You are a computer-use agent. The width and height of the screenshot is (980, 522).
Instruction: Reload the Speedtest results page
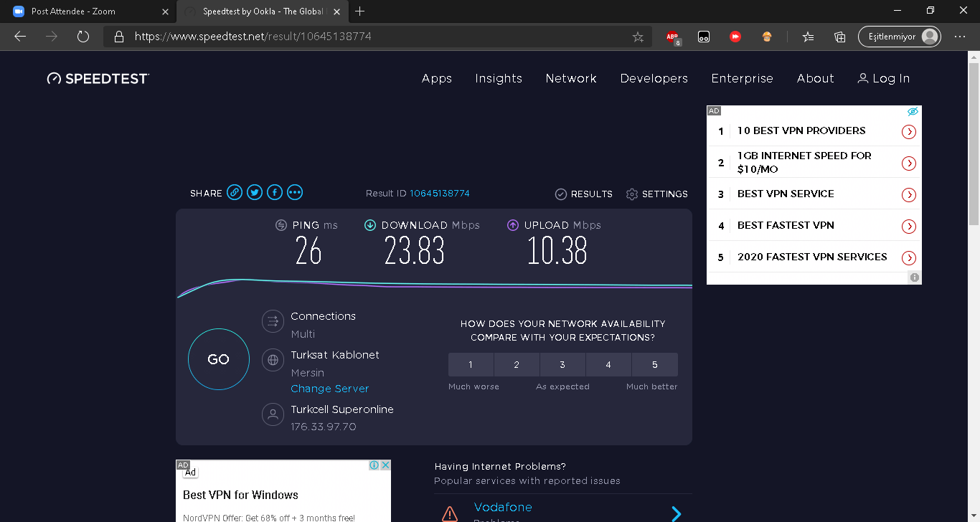[x=83, y=37]
